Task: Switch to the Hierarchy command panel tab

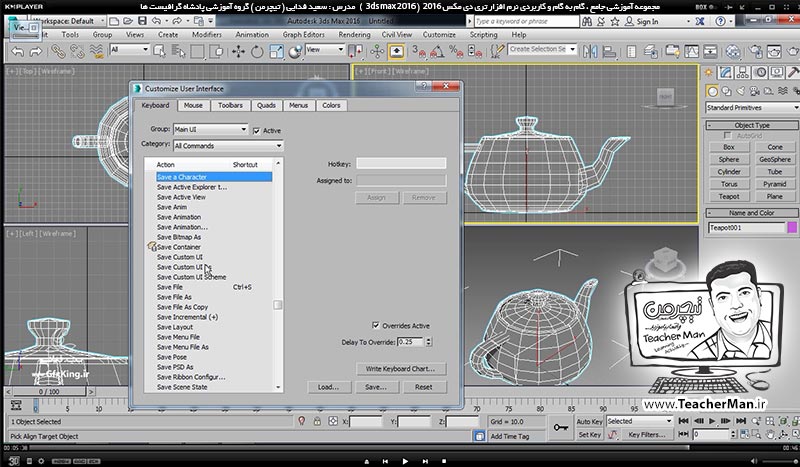Action: (743, 72)
